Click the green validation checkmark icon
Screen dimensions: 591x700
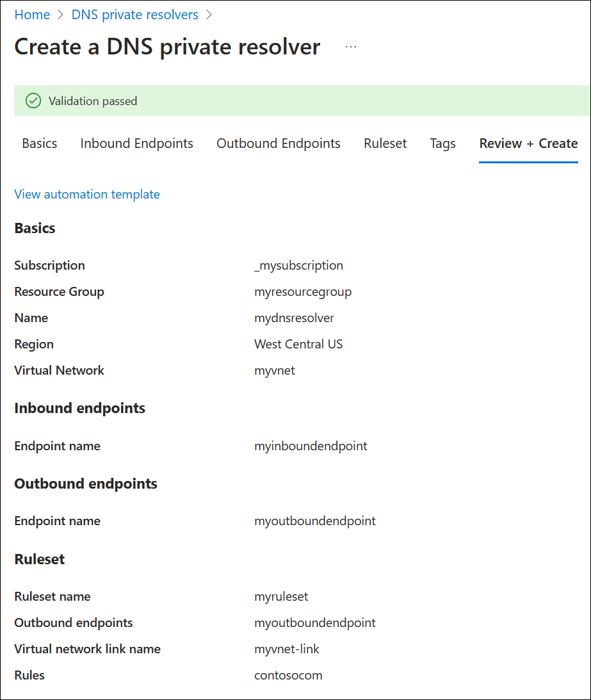[33, 101]
